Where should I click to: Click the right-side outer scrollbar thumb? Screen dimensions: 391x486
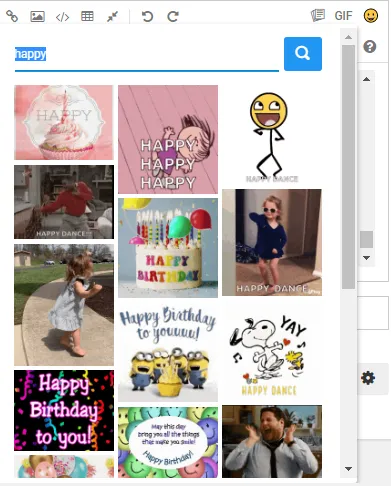[366, 239]
